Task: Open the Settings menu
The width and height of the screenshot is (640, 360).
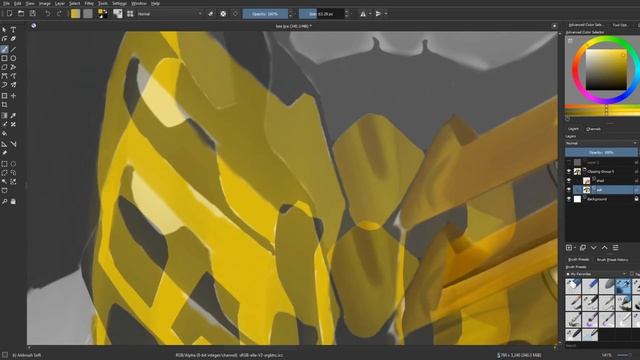Action: click(119, 3)
